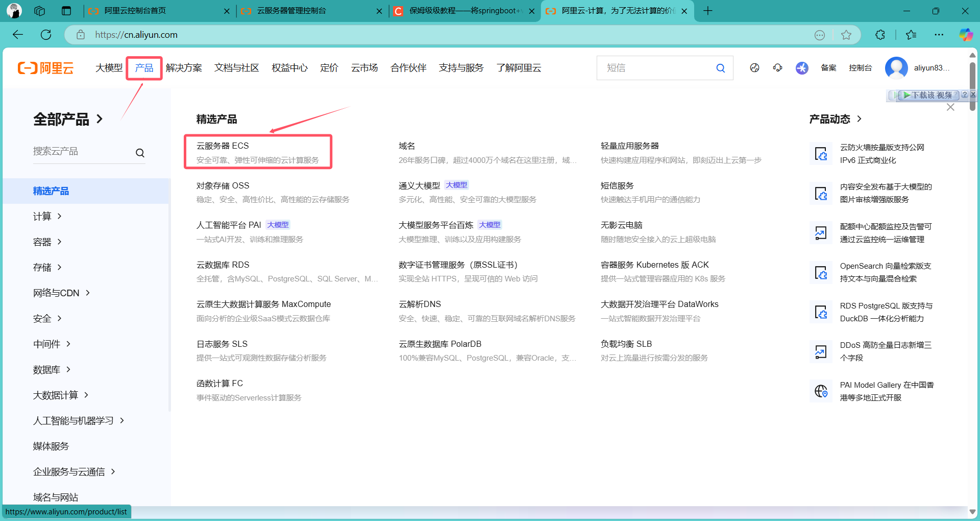Expand the 人工智能与机器学习 category
The width and height of the screenshot is (980, 521).
[x=79, y=420]
